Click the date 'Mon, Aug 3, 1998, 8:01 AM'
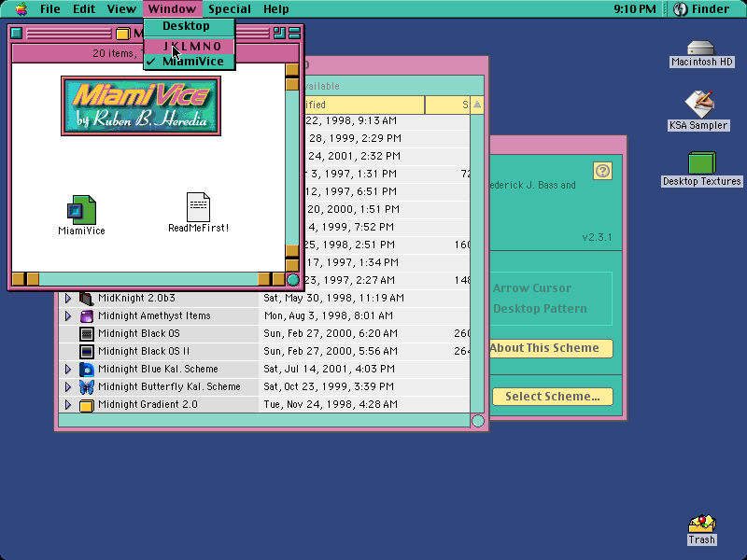The height and width of the screenshot is (560, 747). pos(329,315)
